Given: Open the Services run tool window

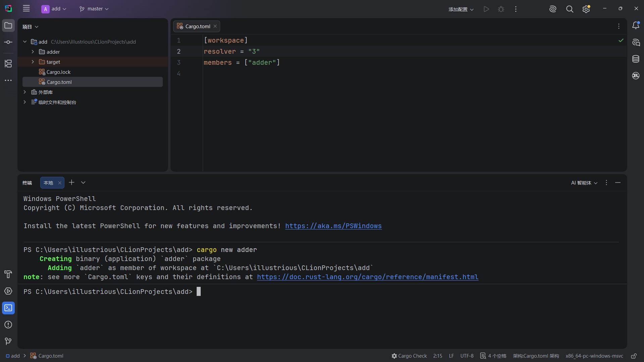Looking at the screenshot, I should [x=8, y=291].
